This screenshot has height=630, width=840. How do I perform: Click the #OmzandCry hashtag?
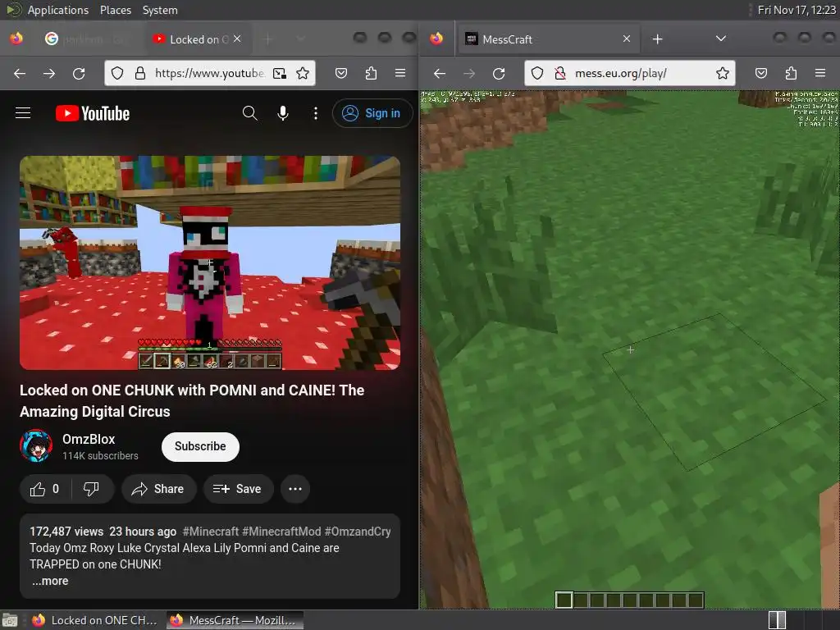point(358,532)
